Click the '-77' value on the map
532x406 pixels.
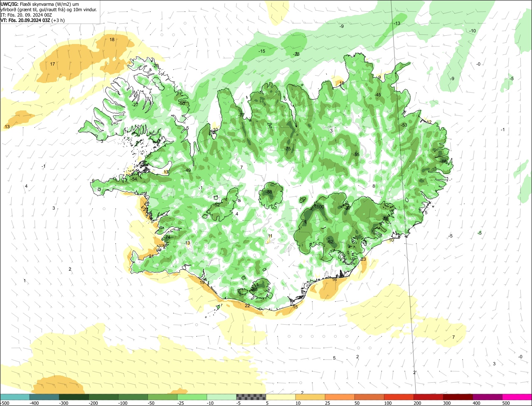[x=241, y=115]
